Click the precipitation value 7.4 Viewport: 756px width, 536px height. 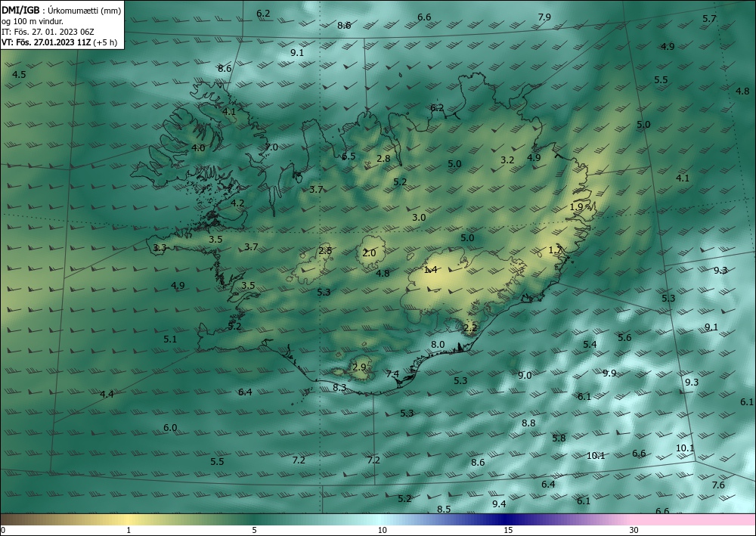point(392,373)
